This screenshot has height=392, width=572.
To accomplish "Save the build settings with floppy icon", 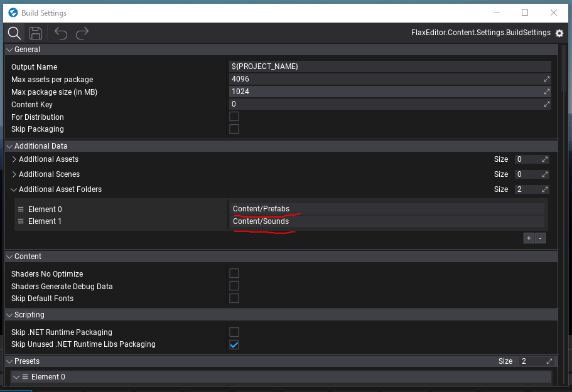I will coord(36,33).
